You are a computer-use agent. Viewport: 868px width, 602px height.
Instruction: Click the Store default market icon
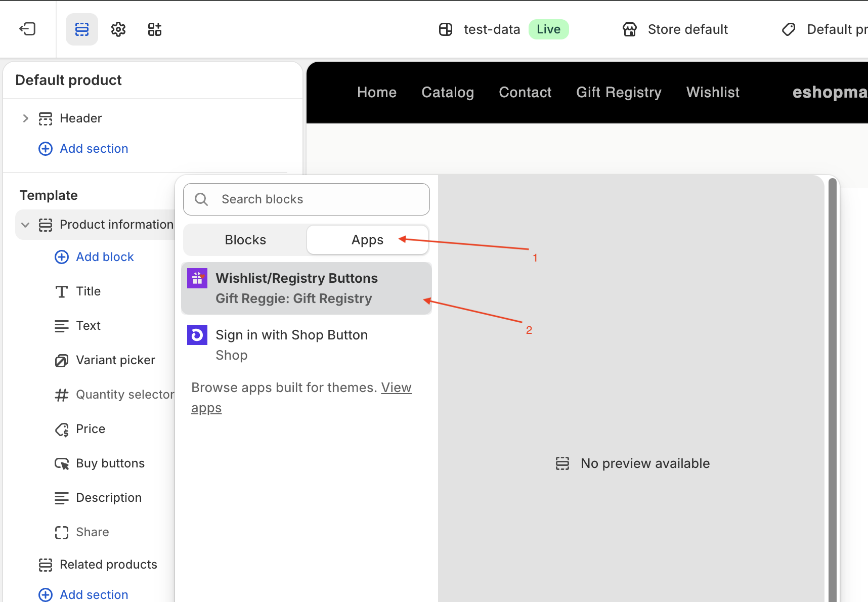tap(630, 29)
